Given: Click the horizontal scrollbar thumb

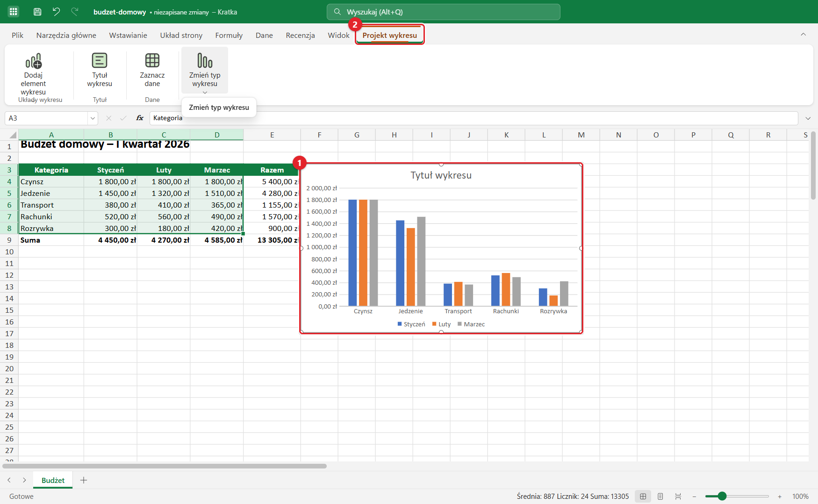Looking at the screenshot, I should (x=165, y=466).
